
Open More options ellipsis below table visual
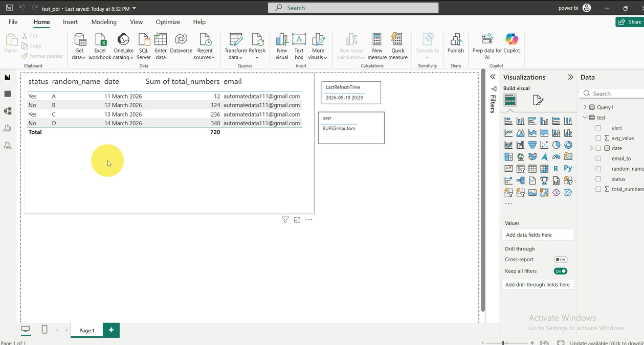pyautogui.click(x=309, y=220)
